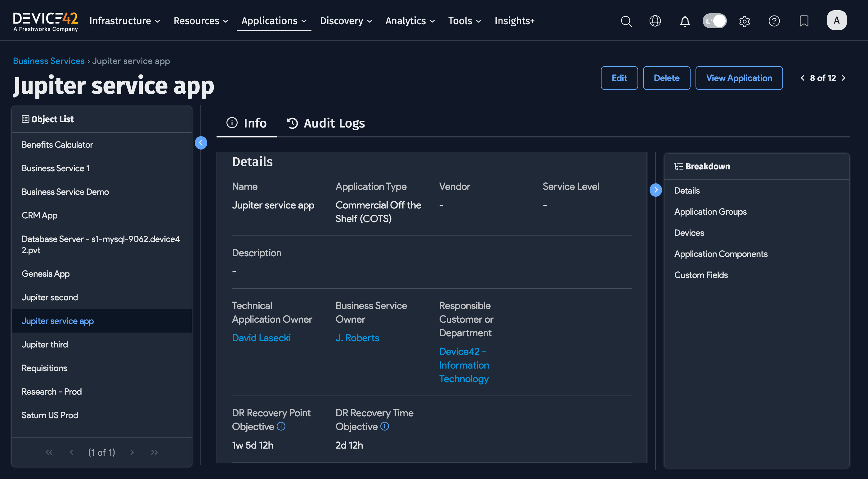Expand the Tools navigation dropdown
868x479 pixels.
pyautogui.click(x=464, y=21)
